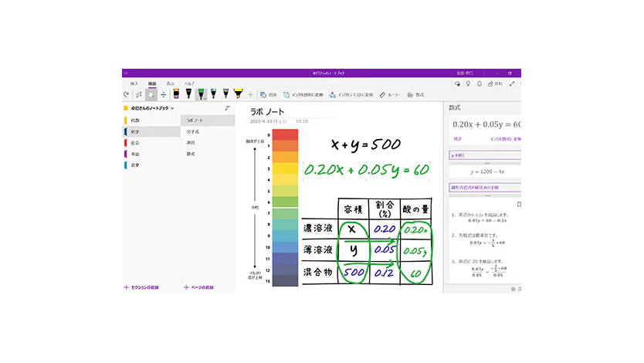The width and height of the screenshot is (644, 363).
Task: Open notifications bell icon
Action: pyautogui.click(x=480, y=83)
